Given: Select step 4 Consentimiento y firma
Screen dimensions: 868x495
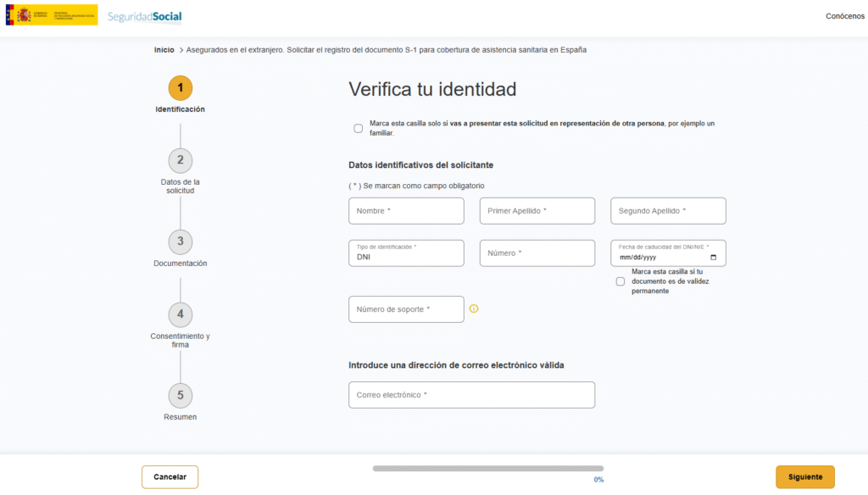Looking at the screenshot, I should (x=180, y=314).
